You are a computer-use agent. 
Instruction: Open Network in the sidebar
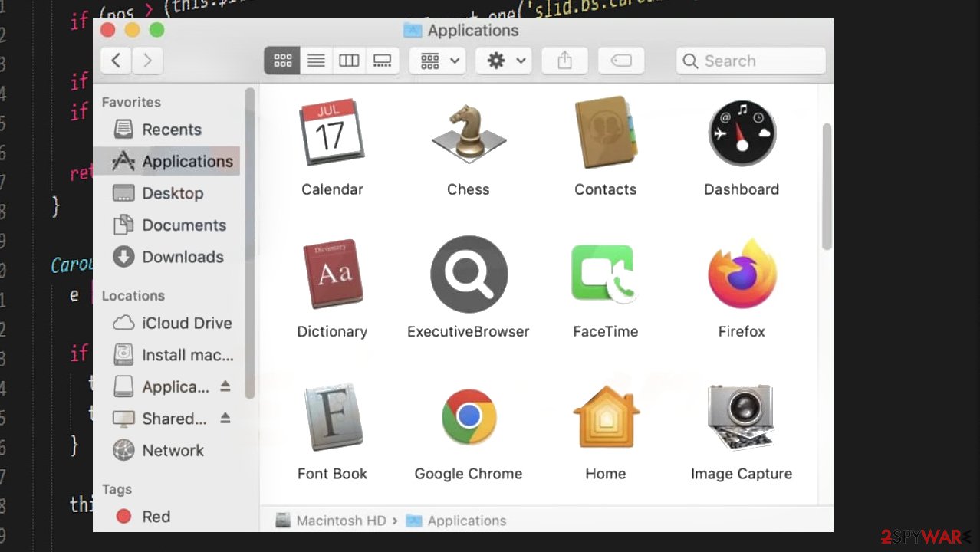click(166, 451)
